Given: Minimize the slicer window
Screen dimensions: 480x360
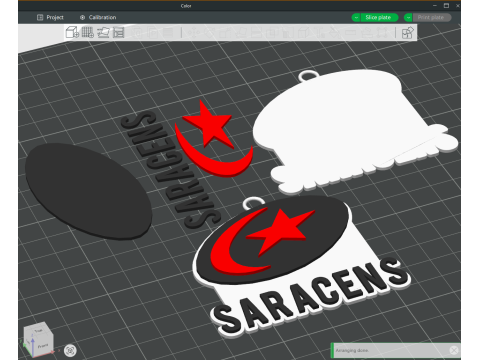Looking at the screenshot, I should point(435,5).
